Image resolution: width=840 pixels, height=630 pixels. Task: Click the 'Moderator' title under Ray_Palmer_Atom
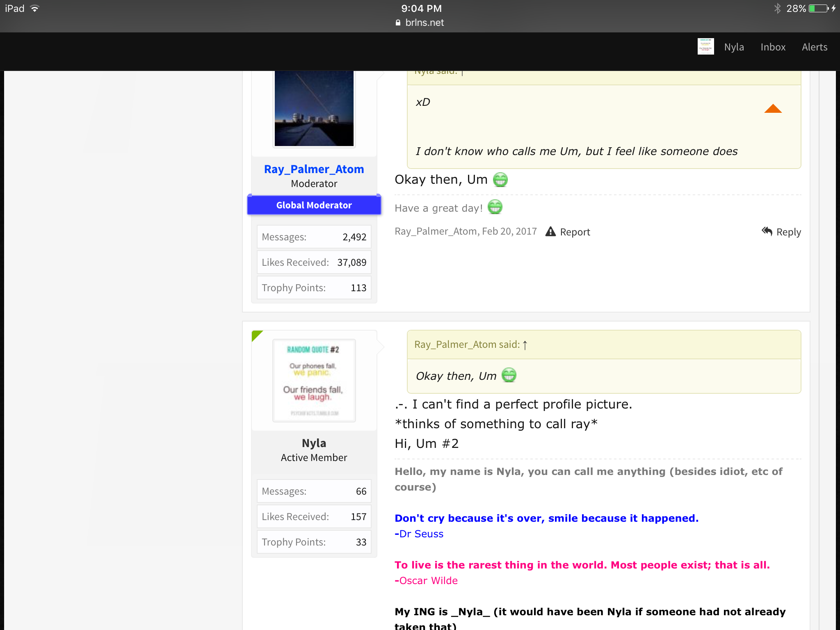tap(314, 184)
